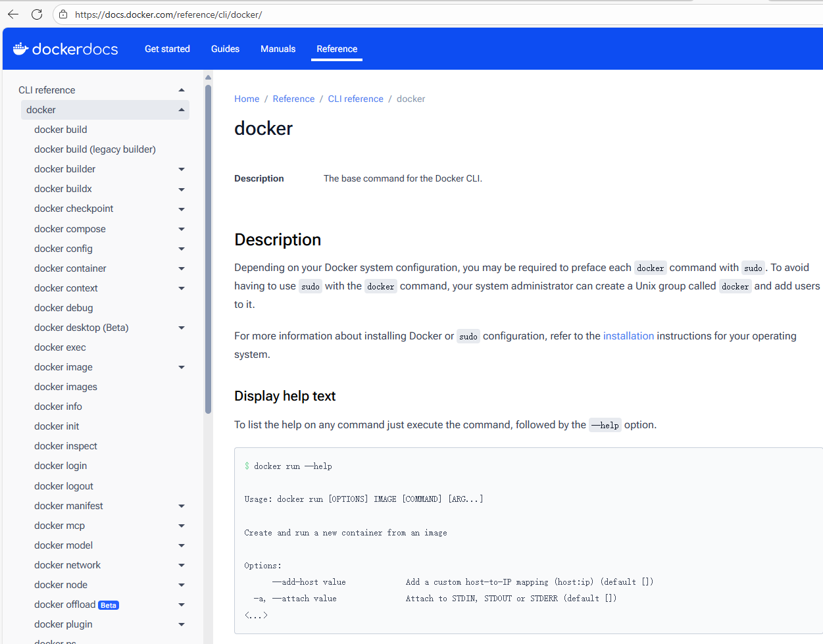Click the Description section heading
The image size is (823, 644).
coord(278,239)
